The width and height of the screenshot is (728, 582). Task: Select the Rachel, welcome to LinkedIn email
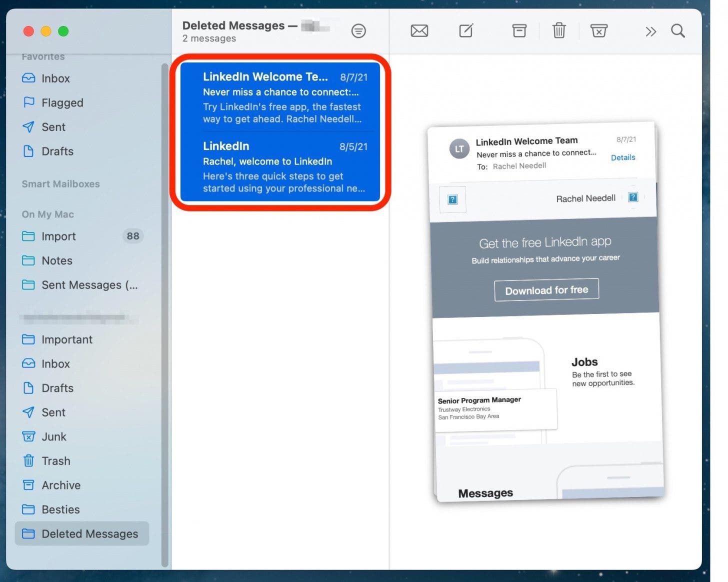(x=280, y=167)
